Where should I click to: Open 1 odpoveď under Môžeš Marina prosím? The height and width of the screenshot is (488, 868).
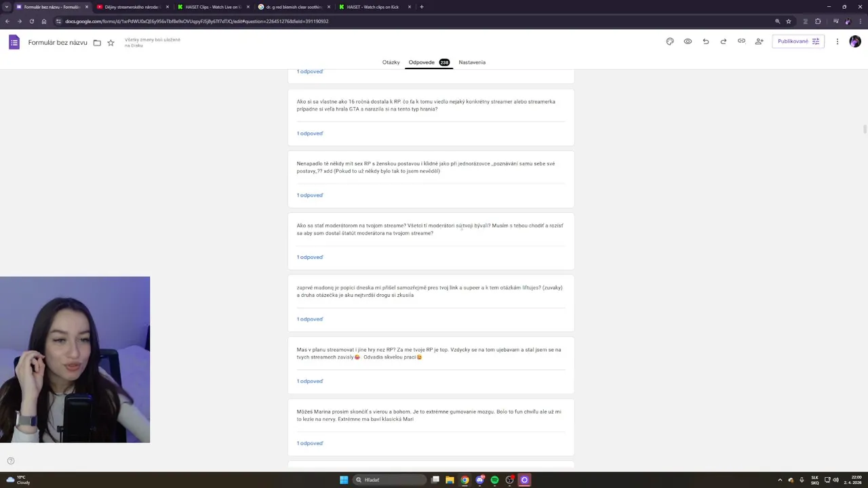pos(310,443)
